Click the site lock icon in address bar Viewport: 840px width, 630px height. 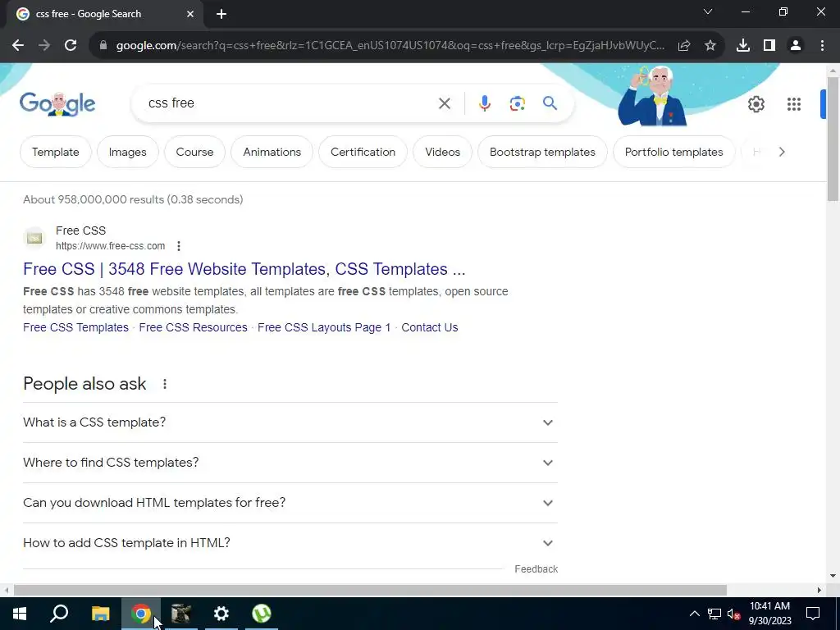point(103,46)
